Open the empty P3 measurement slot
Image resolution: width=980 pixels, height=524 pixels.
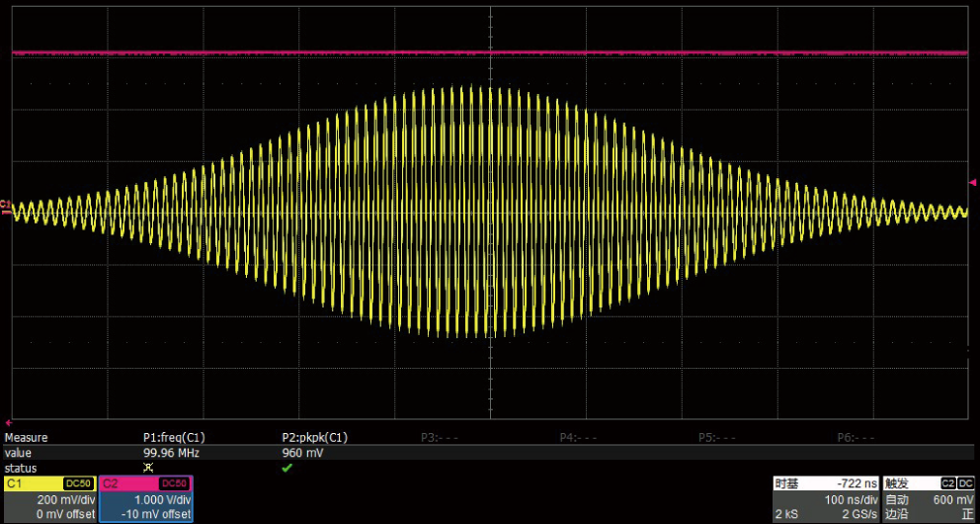pyautogui.click(x=439, y=437)
